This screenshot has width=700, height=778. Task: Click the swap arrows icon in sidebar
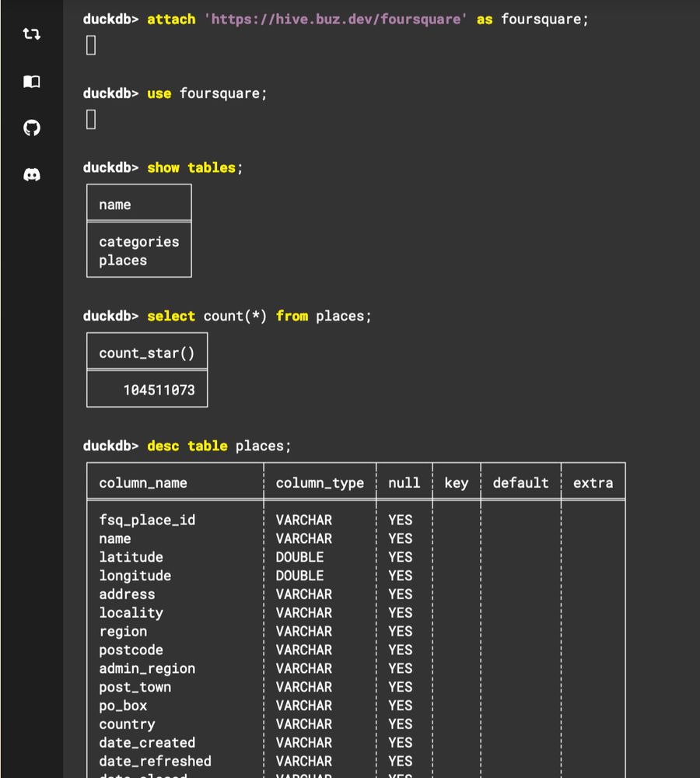click(x=32, y=33)
